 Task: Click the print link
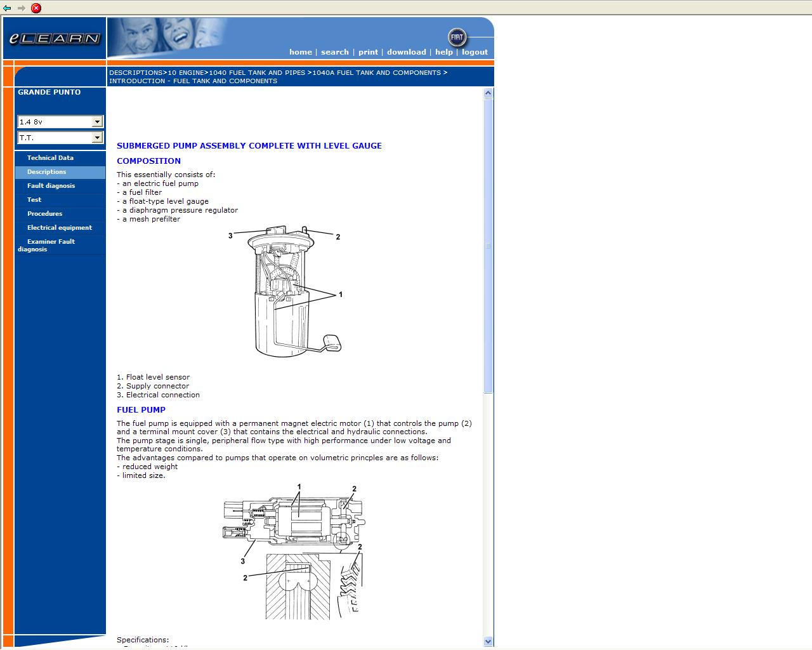[x=368, y=52]
